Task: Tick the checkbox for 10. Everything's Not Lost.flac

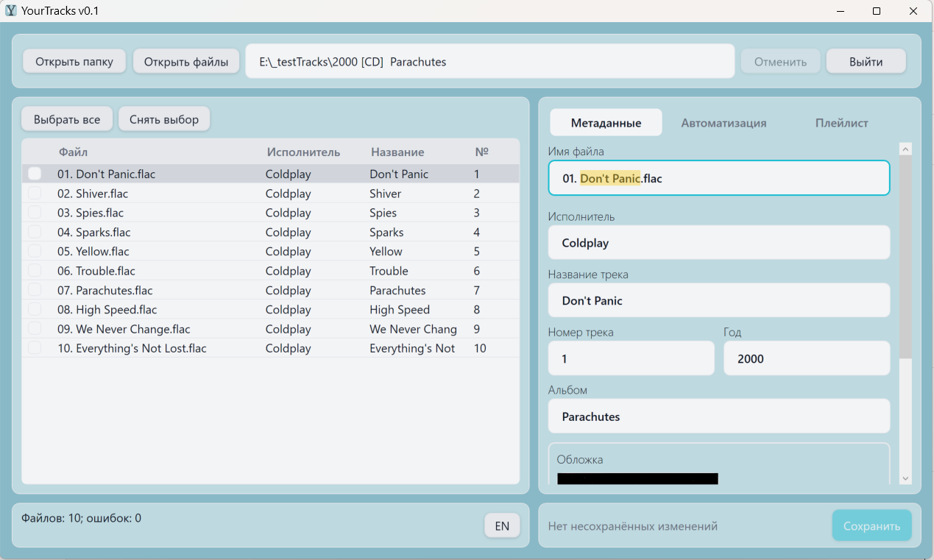Action: [35, 348]
